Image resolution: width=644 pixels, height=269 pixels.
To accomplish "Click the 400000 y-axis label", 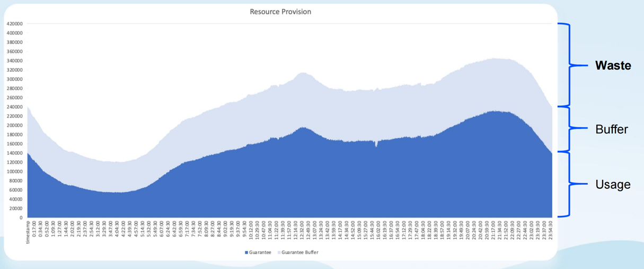I will point(14,33).
